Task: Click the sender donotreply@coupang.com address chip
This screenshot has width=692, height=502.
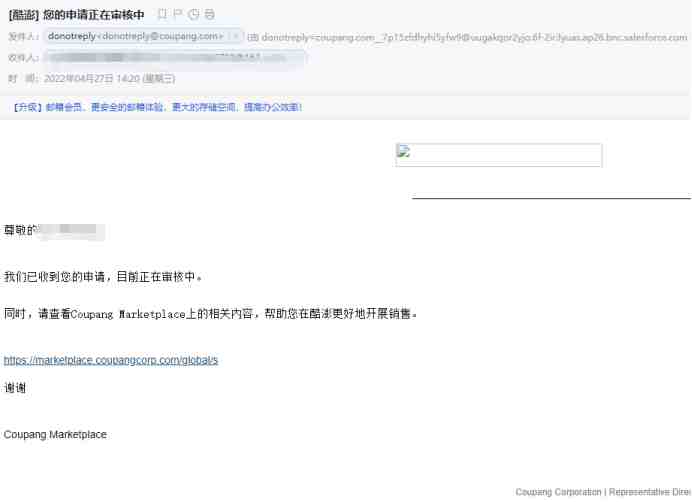Action: point(143,36)
